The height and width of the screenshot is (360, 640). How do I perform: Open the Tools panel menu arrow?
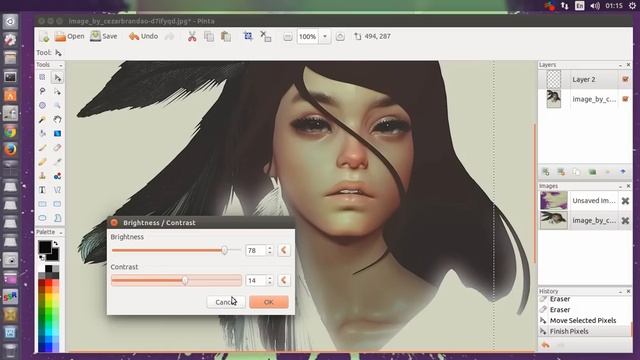click(x=61, y=65)
